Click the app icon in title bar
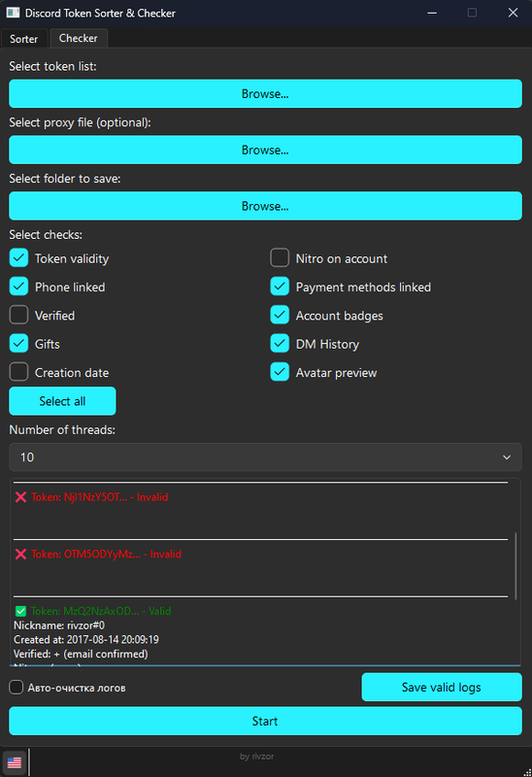 13,13
